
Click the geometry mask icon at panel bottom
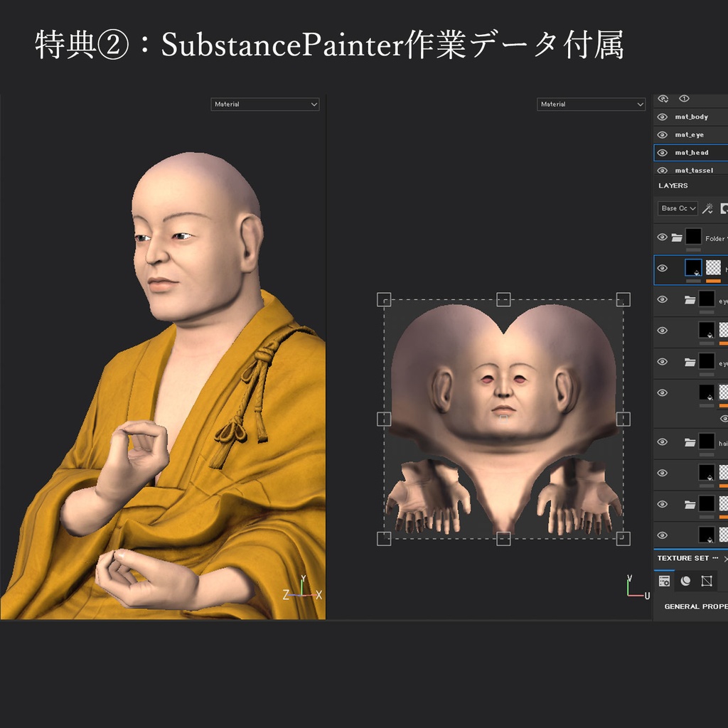[x=706, y=581]
